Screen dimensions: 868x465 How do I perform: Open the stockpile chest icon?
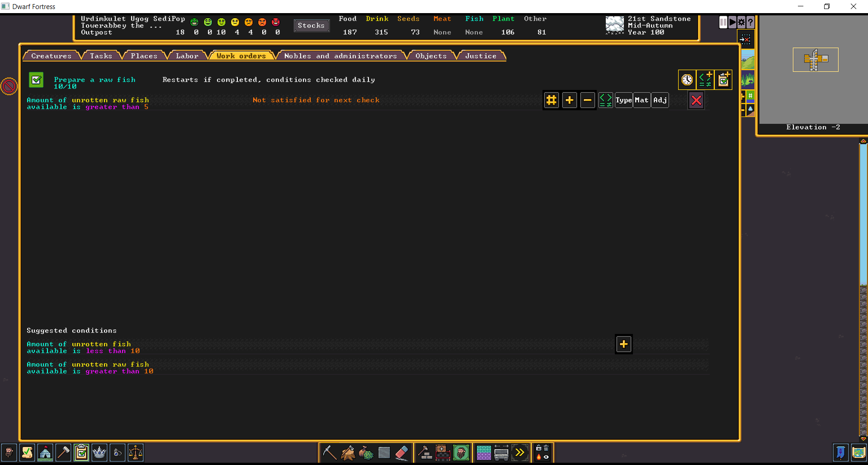443,452
